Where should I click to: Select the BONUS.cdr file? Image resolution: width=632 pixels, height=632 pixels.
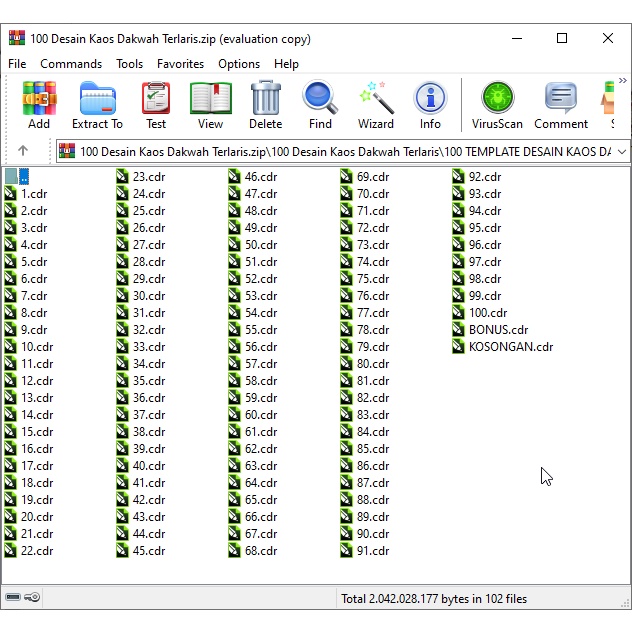(497, 330)
